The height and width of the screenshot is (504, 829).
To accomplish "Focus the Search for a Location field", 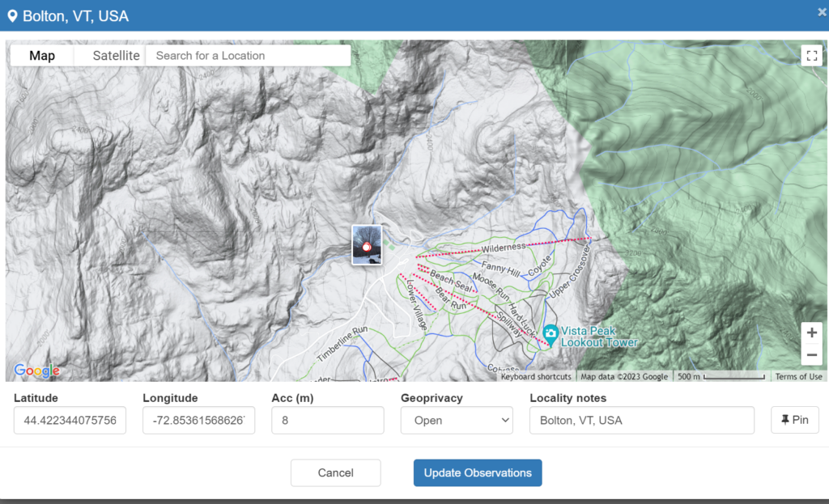I will (x=248, y=56).
